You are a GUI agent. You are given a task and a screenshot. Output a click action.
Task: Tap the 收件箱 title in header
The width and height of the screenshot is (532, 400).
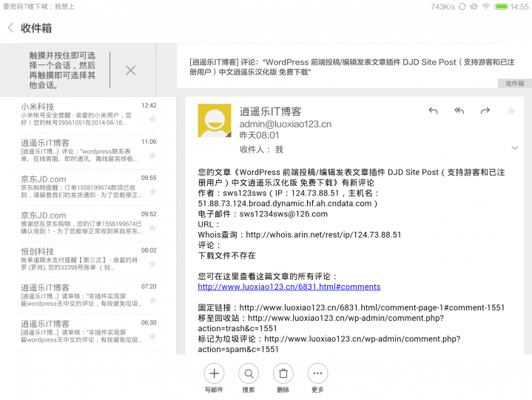36,28
